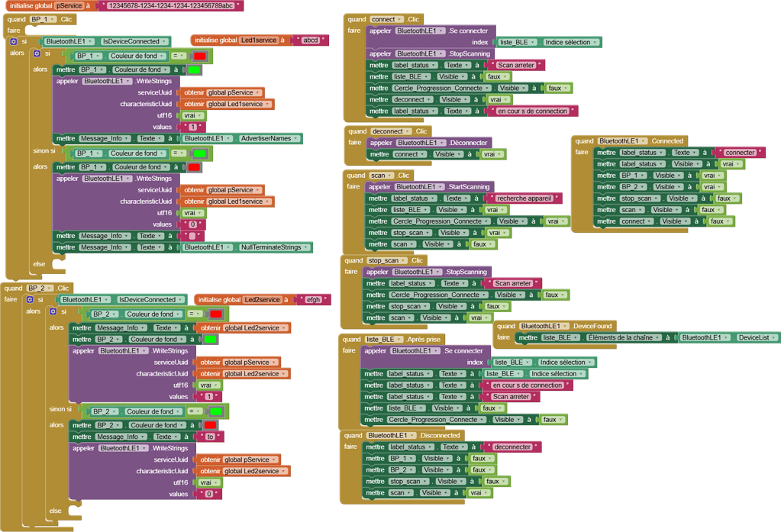This screenshot has width=781, height=532.
Task: Toggle the vrai value in BluetoothLE1.Connected label_status Visible
Action: [728, 164]
